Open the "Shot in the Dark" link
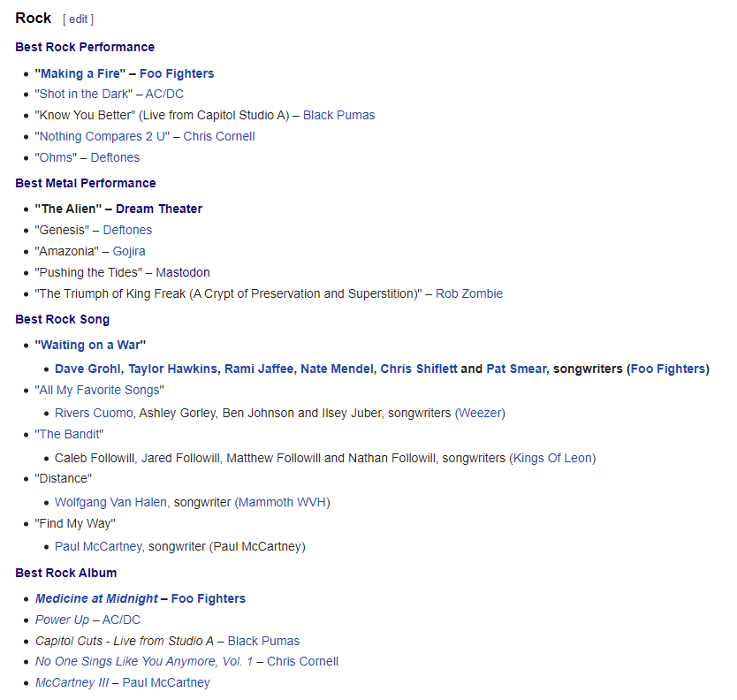This screenshot has height=700, width=737. click(x=84, y=94)
